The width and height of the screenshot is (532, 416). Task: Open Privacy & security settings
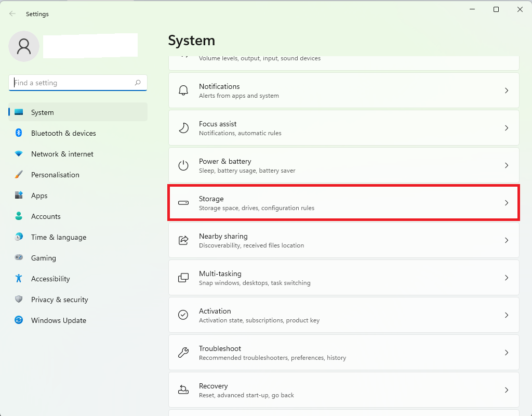point(59,300)
